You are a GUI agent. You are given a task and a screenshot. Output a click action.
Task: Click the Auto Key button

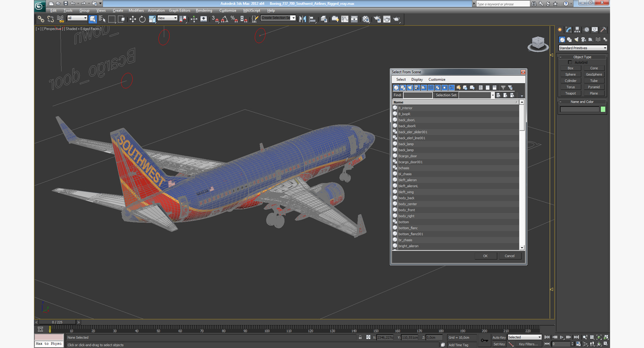[x=499, y=337]
